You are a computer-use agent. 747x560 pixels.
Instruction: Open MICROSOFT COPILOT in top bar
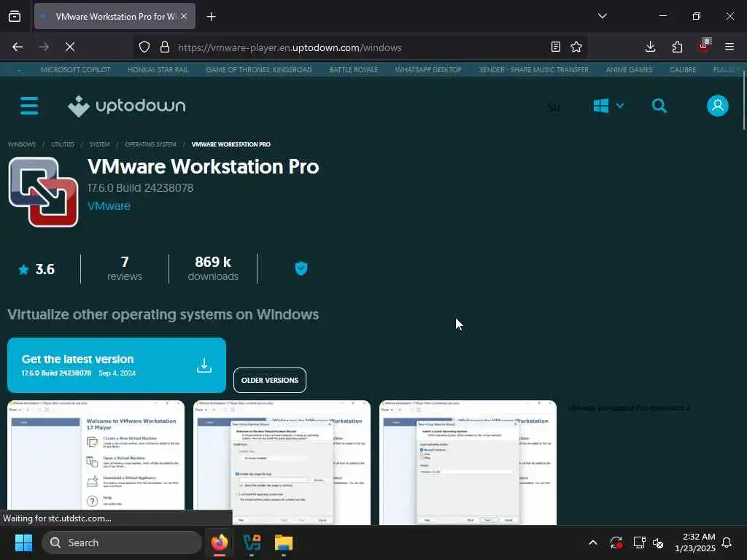(75, 69)
